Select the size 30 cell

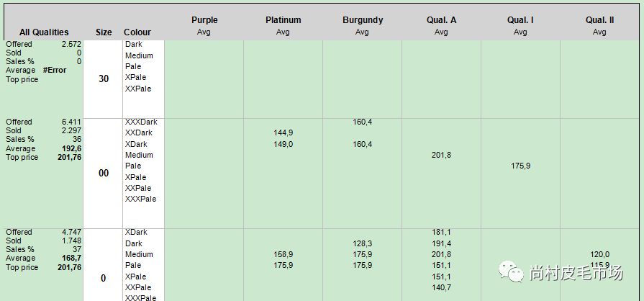tap(104, 78)
